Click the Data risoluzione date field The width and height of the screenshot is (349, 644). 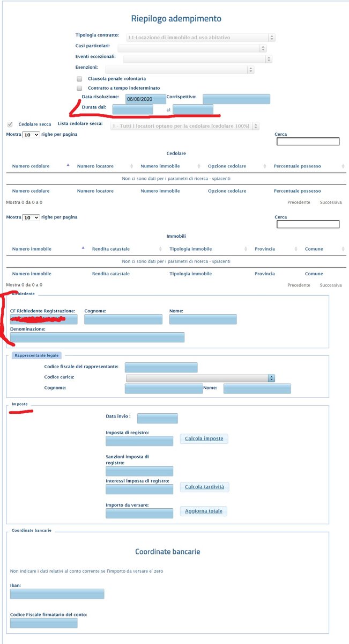[145, 99]
